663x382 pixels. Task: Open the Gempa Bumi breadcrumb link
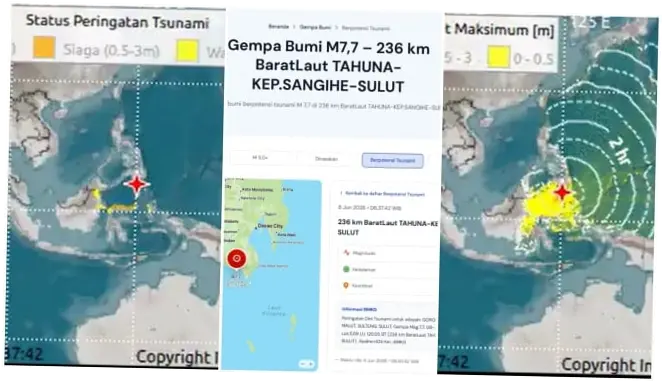pos(315,27)
